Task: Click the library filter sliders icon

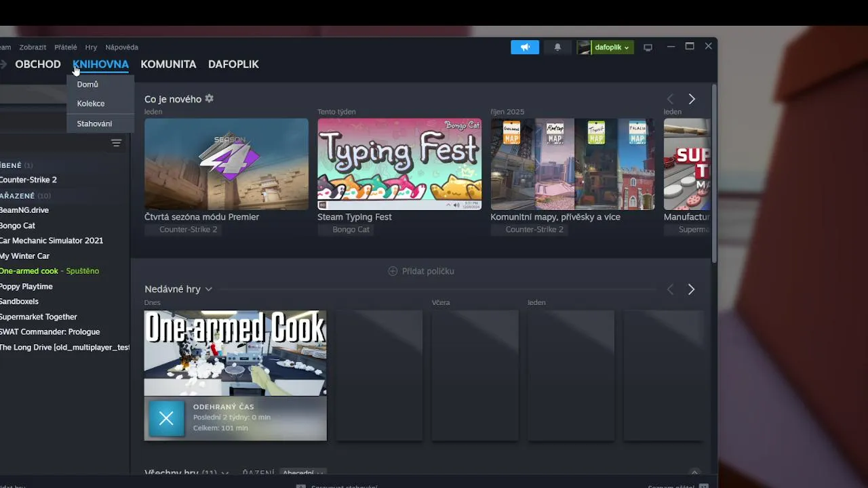Action: (x=117, y=143)
